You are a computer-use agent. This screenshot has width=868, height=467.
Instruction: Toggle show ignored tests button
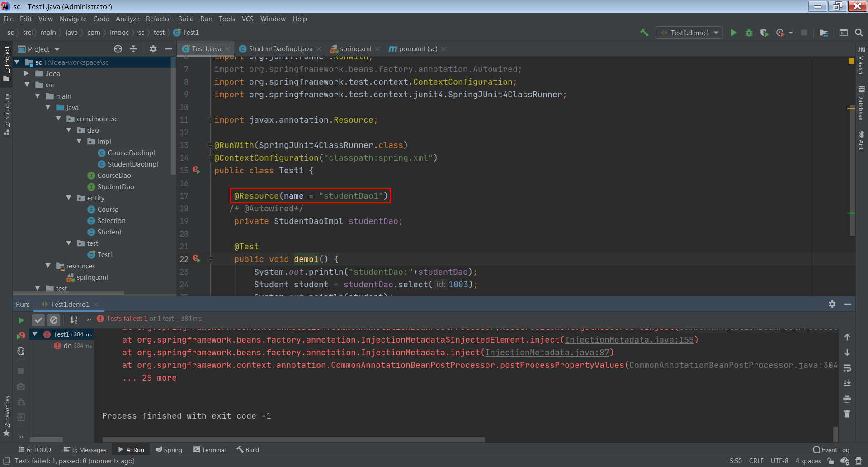point(54,320)
